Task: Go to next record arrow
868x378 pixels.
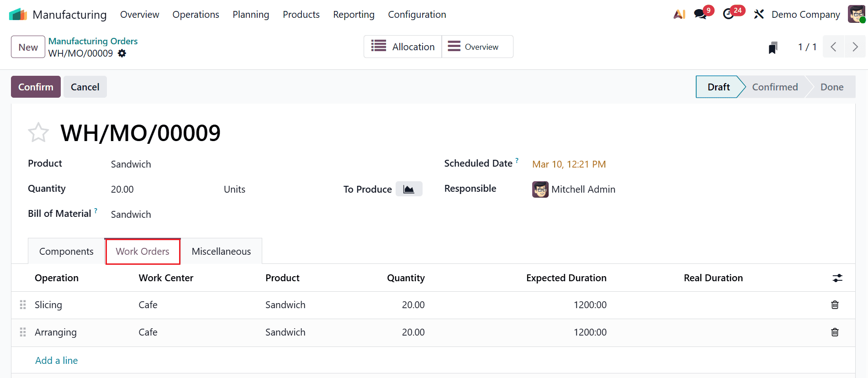Action: [x=855, y=47]
